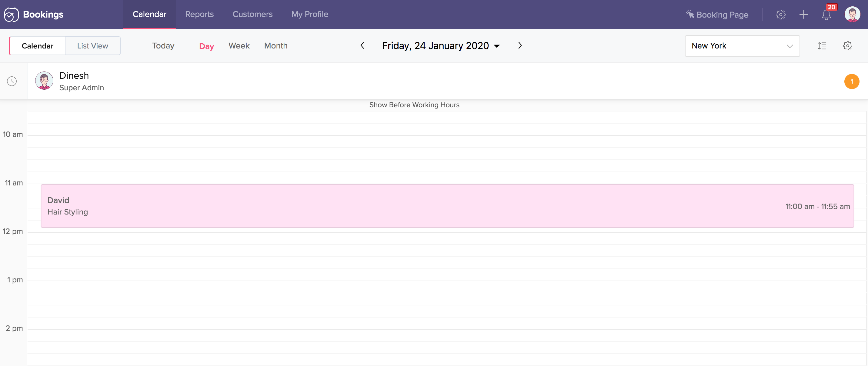Open David's Hair Styling appointment
Screen dimensions: 868x366
tap(447, 206)
